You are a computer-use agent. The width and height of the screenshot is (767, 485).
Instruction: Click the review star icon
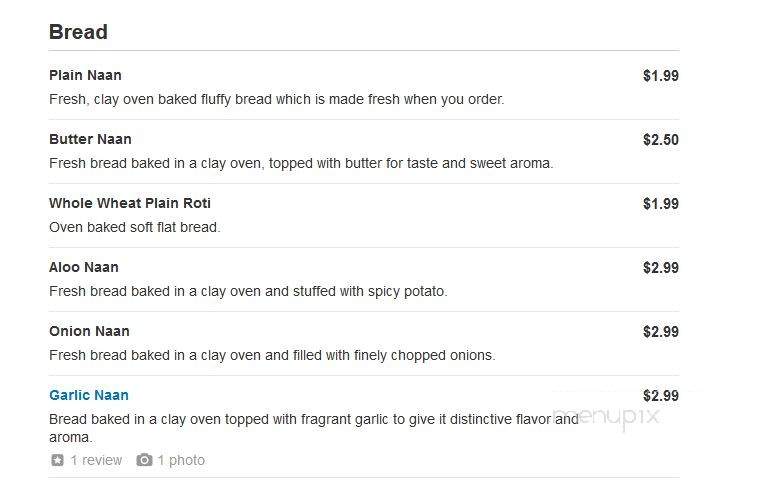point(57,460)
